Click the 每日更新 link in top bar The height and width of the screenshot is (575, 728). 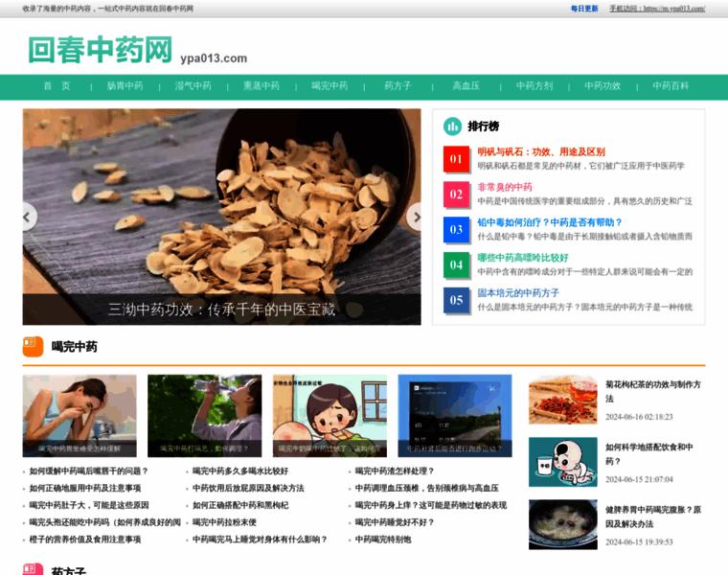pyautogui.click(x=584, y=9)
